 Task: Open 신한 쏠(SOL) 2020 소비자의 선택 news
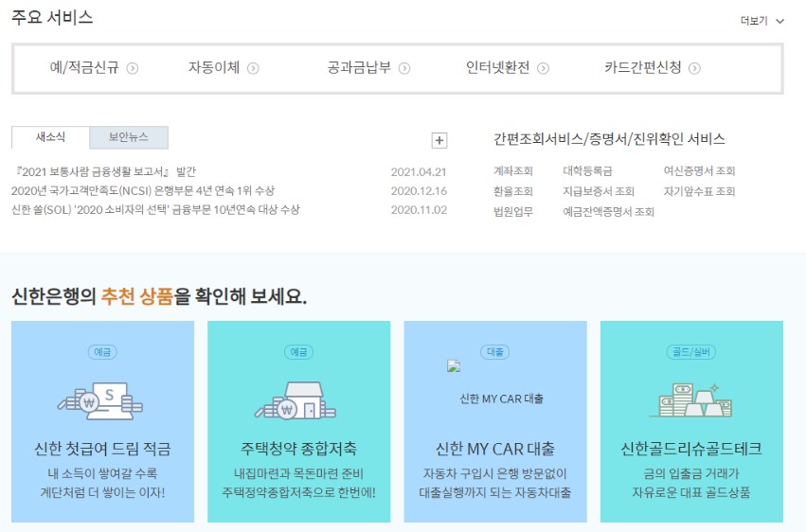click(x=155, y=210)
